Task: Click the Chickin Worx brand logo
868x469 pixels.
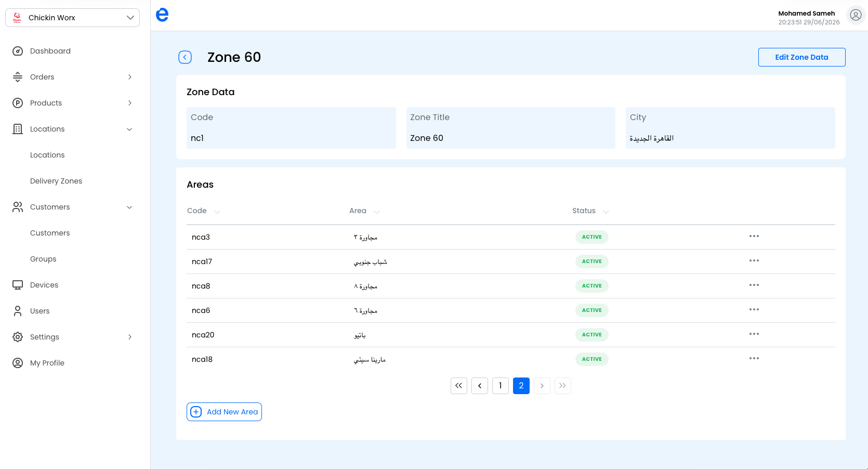Action: coord(17,18)
